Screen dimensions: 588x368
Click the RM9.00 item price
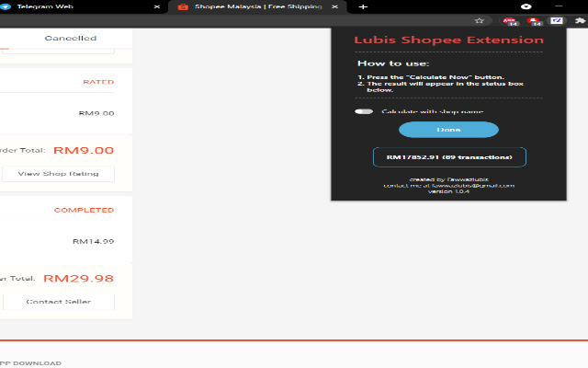(96, 113)
